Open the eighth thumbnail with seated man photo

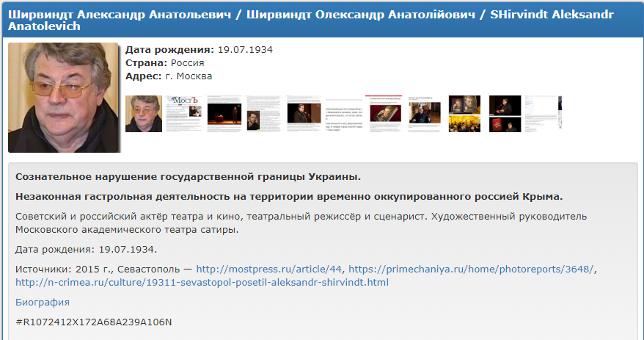[424, 114]
